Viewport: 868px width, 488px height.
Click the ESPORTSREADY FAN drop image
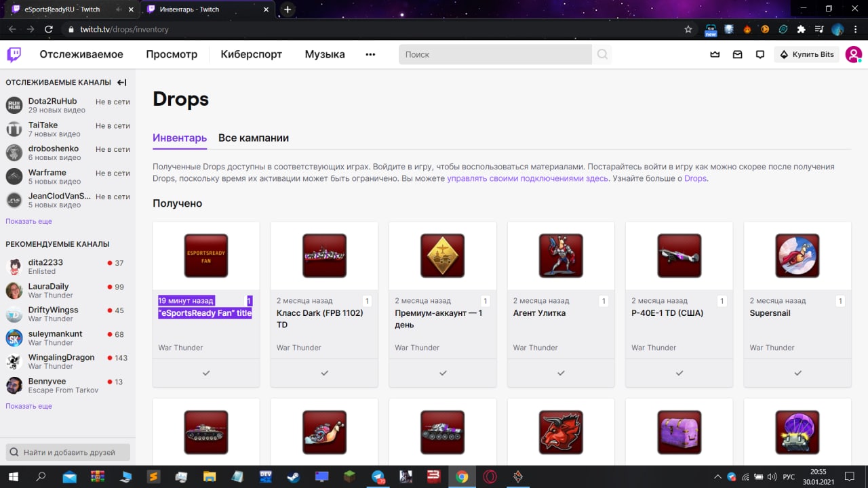(206, 256)
